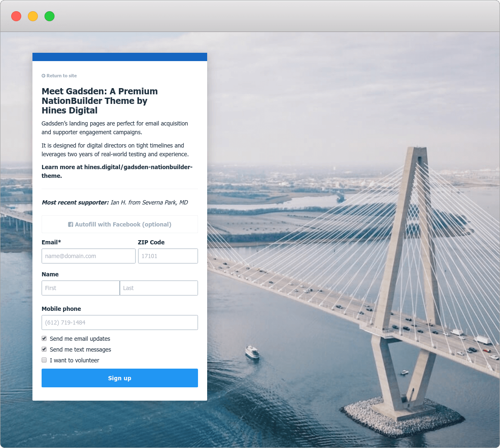The width and height of the screenshot is (500, 448).
Task: Open the Return to site link text
Action: [x=62, y=76]
